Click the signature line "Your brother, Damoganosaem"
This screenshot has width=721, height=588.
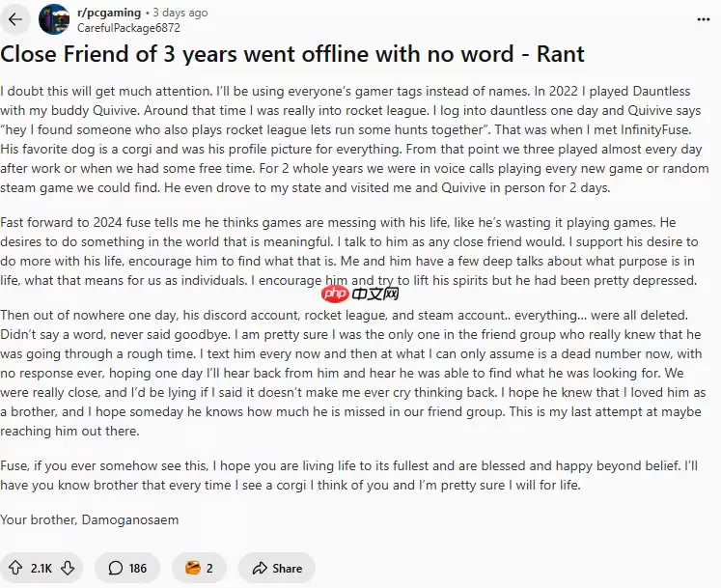[x=89, y=519]
